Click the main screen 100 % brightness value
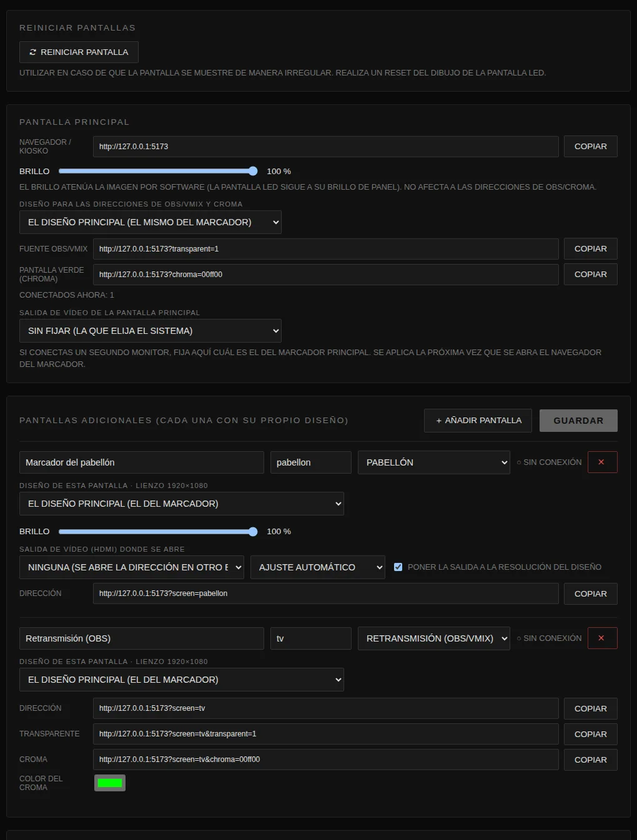Image resolution: width=637 pixels, height=840 pixels. point(279,172)
